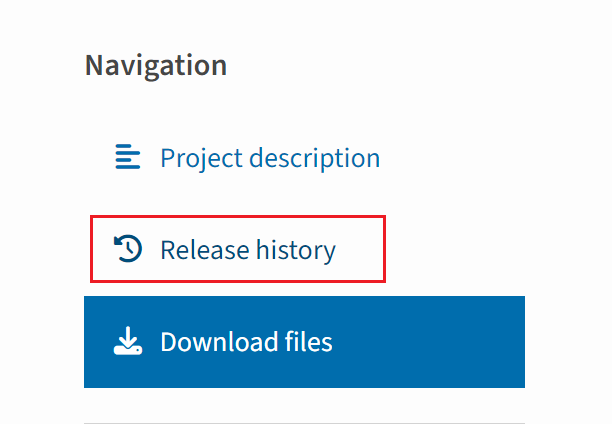Screen dimensions: 612x424
Task: Click the three-line text icon beside Project description
Action: coord(128,157)
